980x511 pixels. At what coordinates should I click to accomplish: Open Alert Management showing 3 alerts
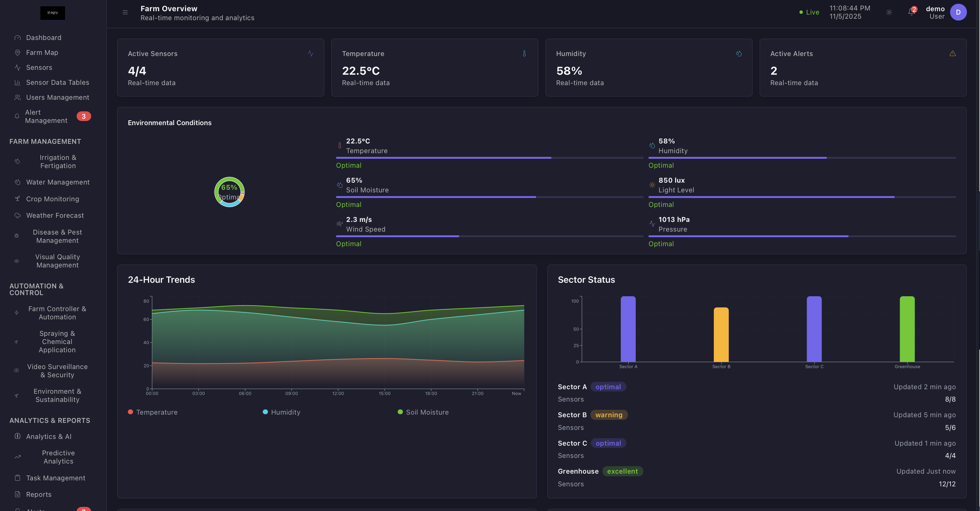click(46, 116)
